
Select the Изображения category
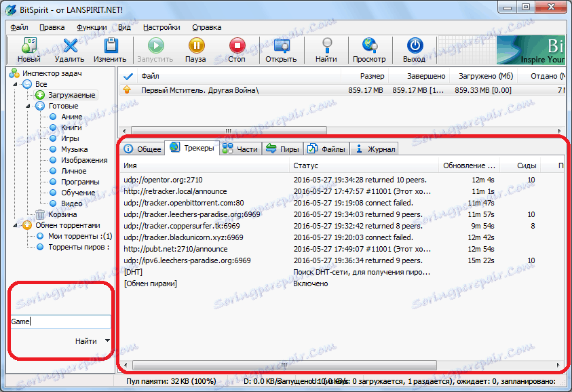84,160
